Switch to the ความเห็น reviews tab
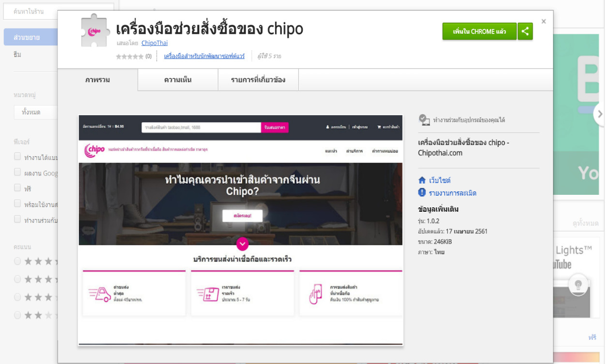Viewport: 608px width, 364px height. coord(178,80)
